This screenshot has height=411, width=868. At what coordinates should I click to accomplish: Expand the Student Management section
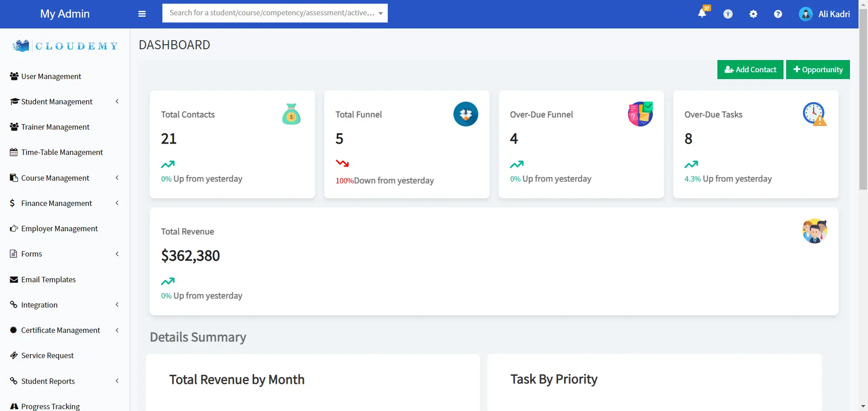click(117, 101)
